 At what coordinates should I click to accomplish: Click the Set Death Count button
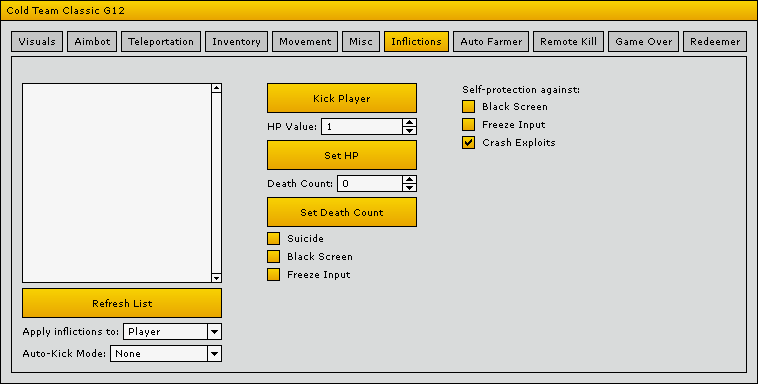[x=342, y=212]
